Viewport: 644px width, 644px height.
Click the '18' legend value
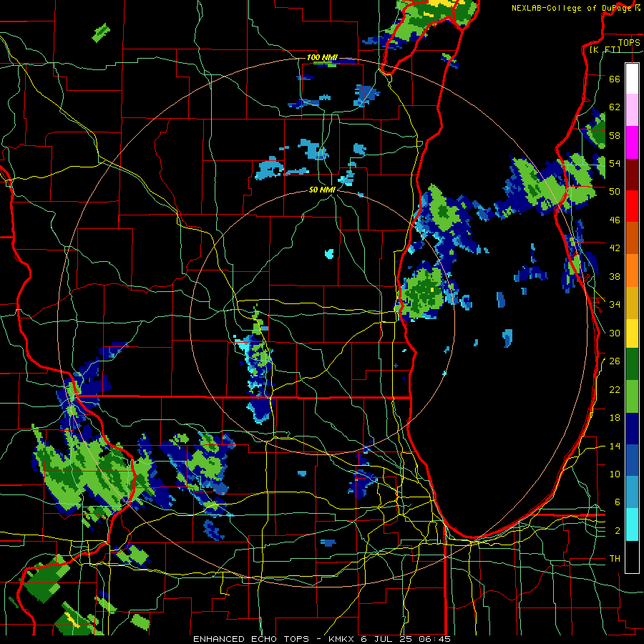(x=615, y=418)
